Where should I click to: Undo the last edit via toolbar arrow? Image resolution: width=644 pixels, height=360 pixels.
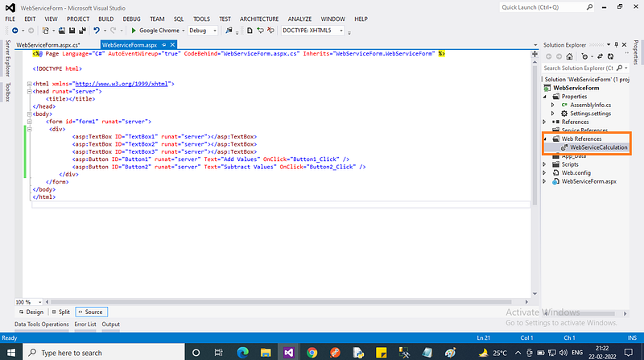(x=97, y=31)
